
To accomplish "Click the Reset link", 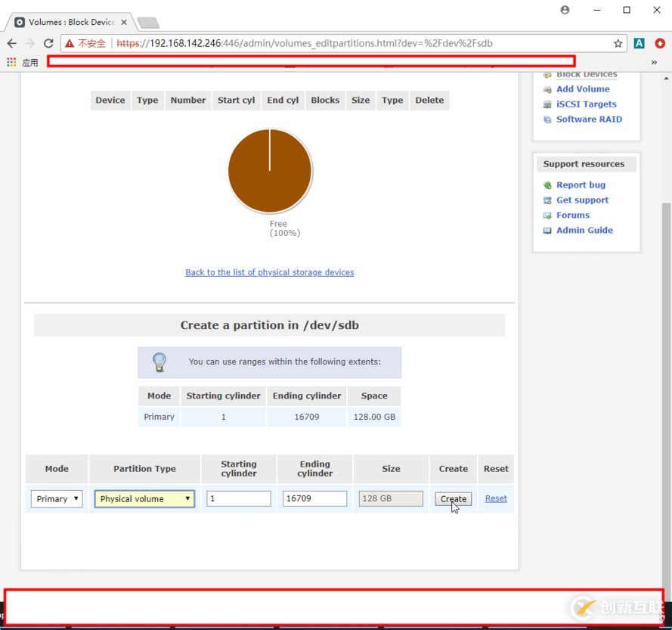I will [496, 498].
